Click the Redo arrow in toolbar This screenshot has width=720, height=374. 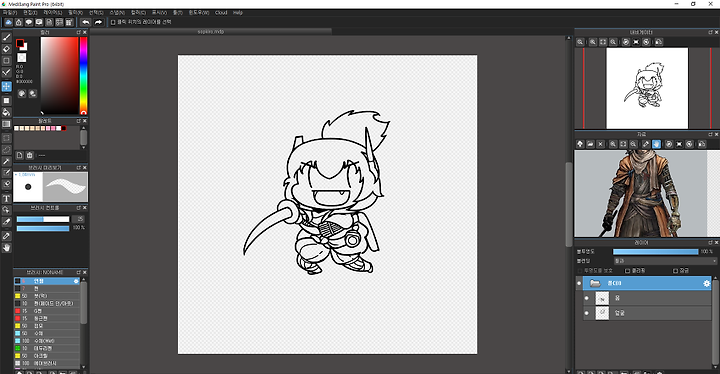point(98,22)
